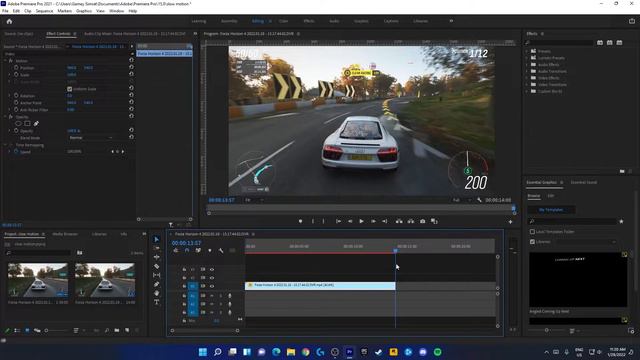640x360 pixels.
Task: Expand the Video Transitions folder
Action: [527, 84]
